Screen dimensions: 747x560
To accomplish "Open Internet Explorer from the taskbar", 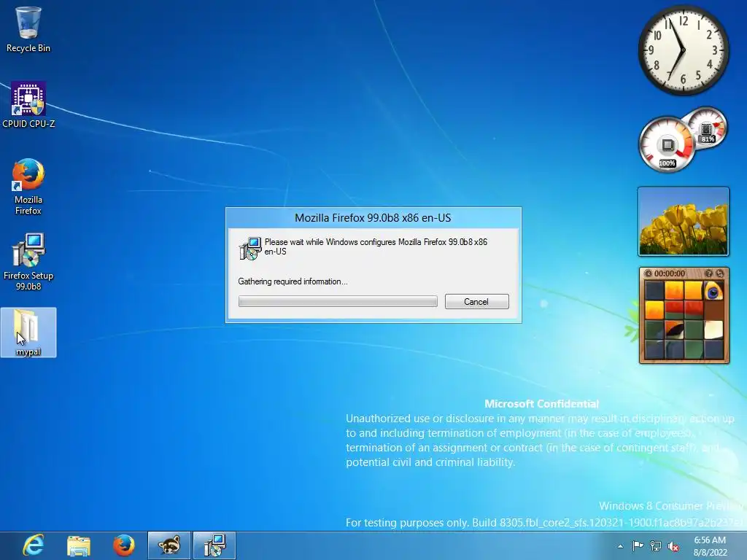I will click(x=34, y=545).
